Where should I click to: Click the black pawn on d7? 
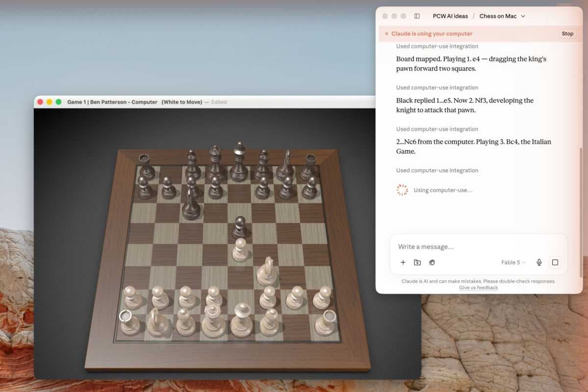point(216,187)
